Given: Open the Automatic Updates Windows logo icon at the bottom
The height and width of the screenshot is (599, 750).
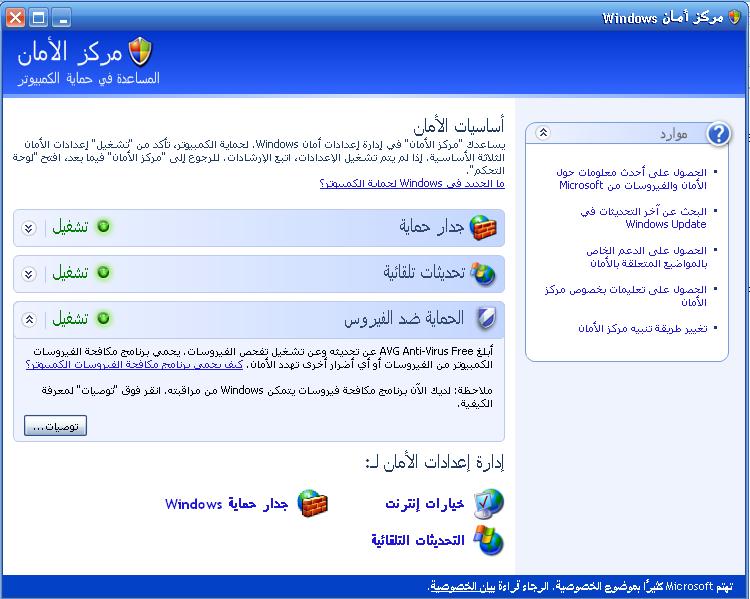Looking at the screenshot, I should pyautogui.click(x=488, y=540).
